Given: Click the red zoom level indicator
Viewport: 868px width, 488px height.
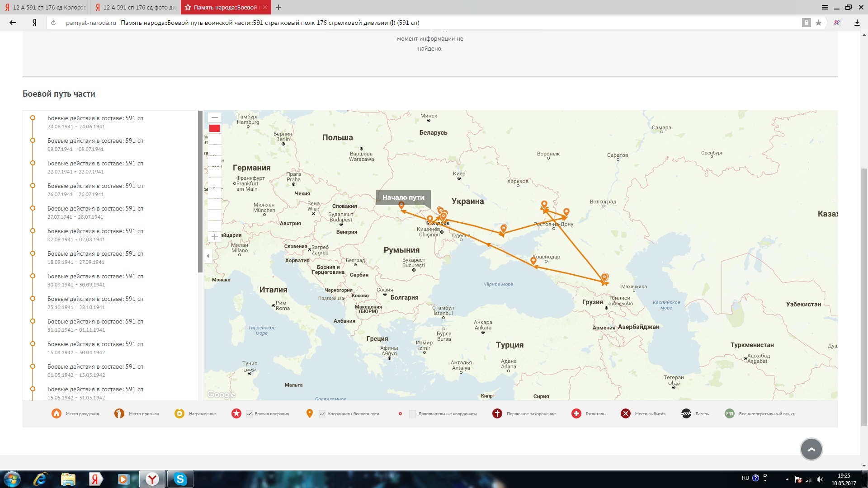Looking at the screenshot, I should 215,129.
